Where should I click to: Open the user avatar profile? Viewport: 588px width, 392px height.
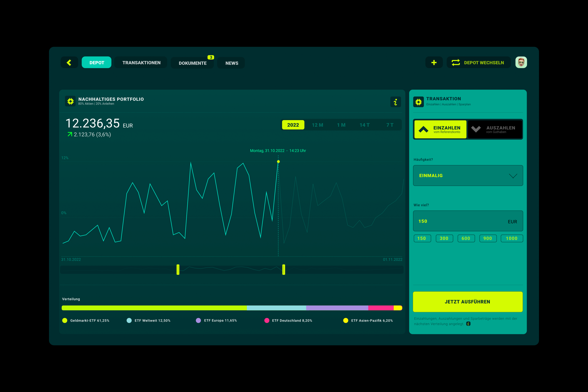(521, 62)
